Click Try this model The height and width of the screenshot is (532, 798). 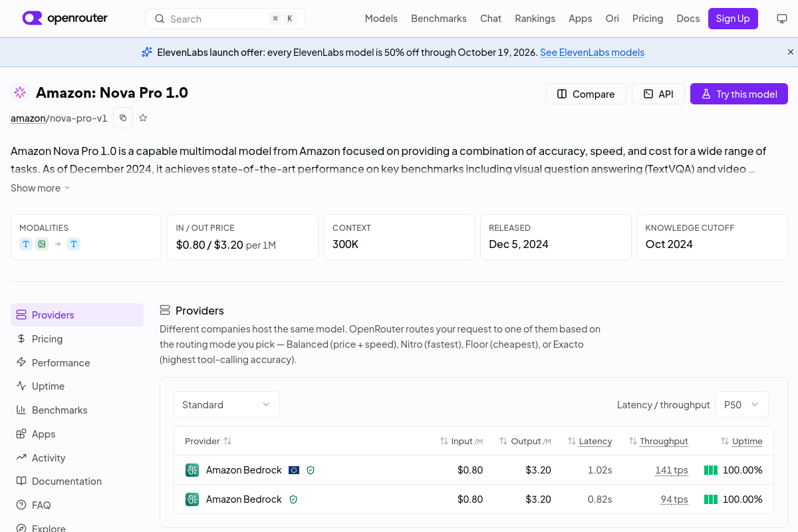739,94
